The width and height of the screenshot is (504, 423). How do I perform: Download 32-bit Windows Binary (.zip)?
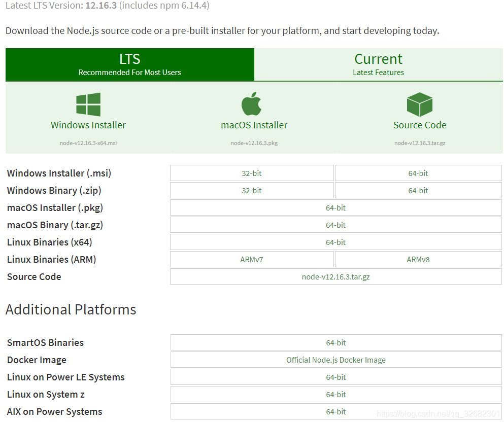pyautogui.click(x=252, y=191)
